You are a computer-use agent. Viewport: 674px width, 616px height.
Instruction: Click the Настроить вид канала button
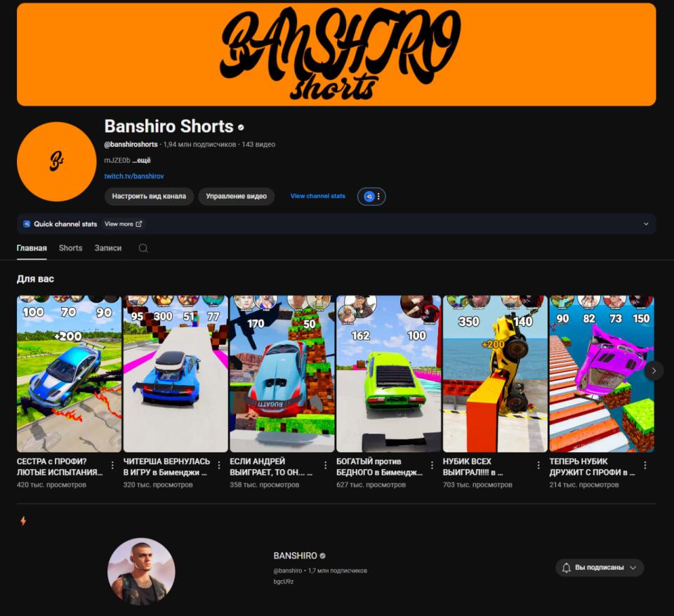point(149,197)
